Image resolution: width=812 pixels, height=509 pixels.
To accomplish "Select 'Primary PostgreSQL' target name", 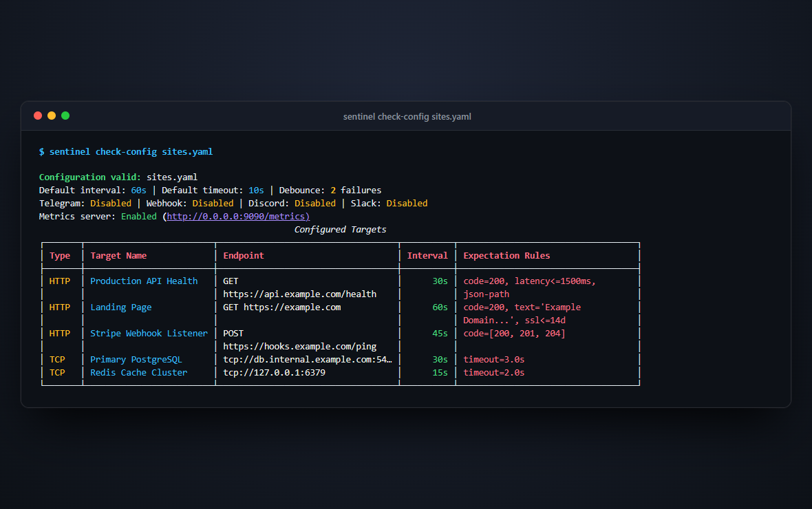I will (136, 359).
